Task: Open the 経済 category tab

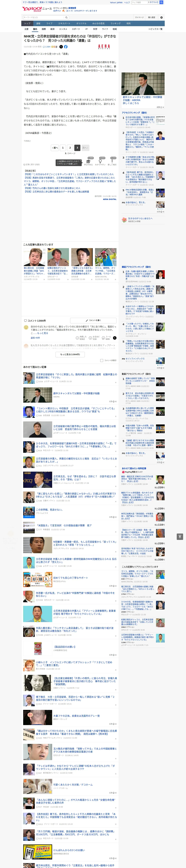Action: pos(52,29)
